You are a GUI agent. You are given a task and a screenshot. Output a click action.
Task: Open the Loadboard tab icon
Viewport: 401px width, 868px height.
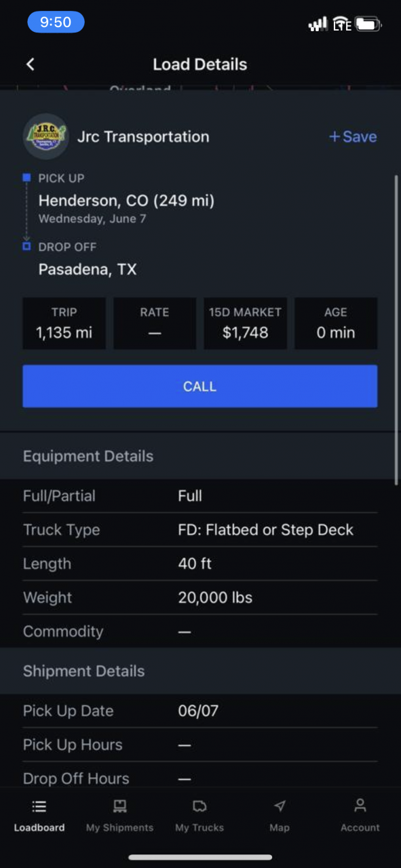point(39,806)
